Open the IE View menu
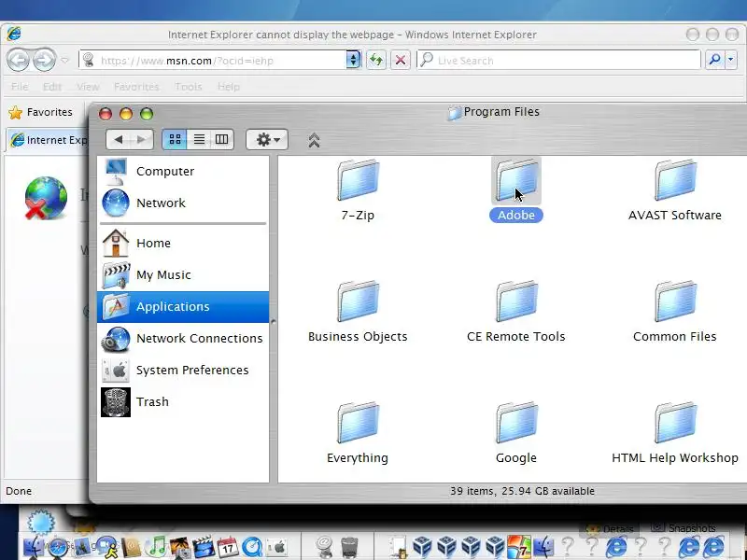This screenshot has width=747, height=560. tap(88, 87)
